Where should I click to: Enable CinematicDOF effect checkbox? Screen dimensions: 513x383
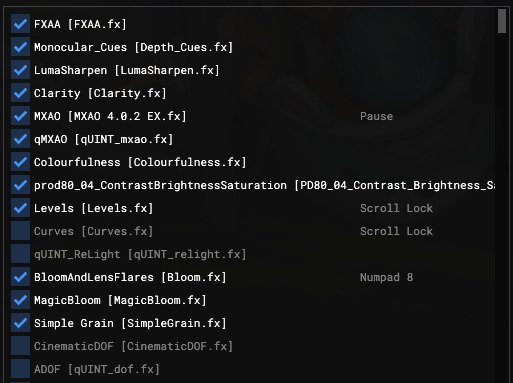pyautogui.click(x=20, y=346)
